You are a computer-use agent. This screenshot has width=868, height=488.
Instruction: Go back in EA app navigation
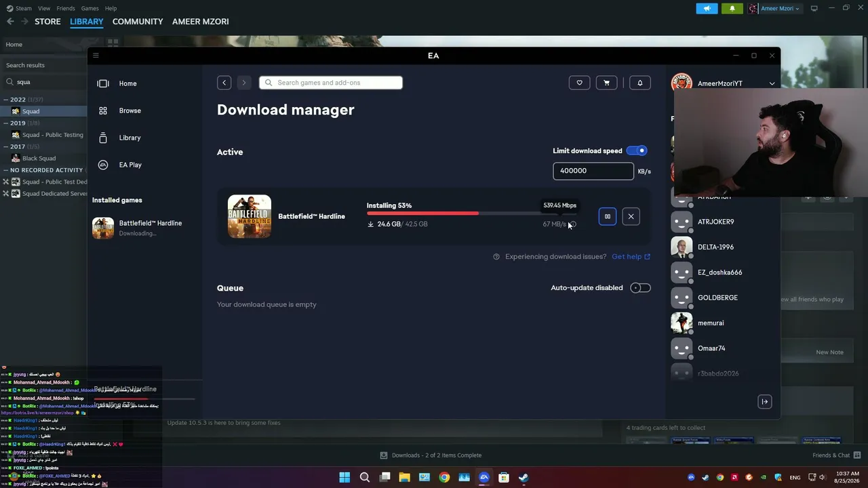click(x=224, y=83)
